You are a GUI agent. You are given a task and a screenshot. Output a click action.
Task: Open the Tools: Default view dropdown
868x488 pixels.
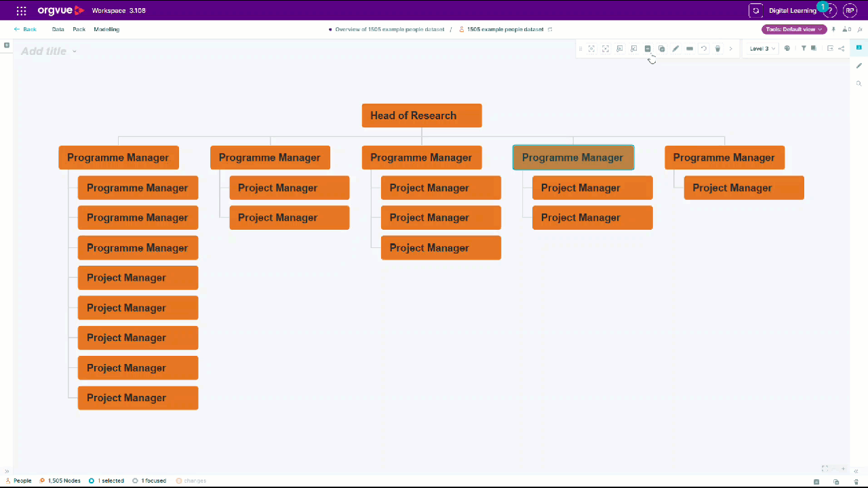pyautogui.click(x=793, y=29)
